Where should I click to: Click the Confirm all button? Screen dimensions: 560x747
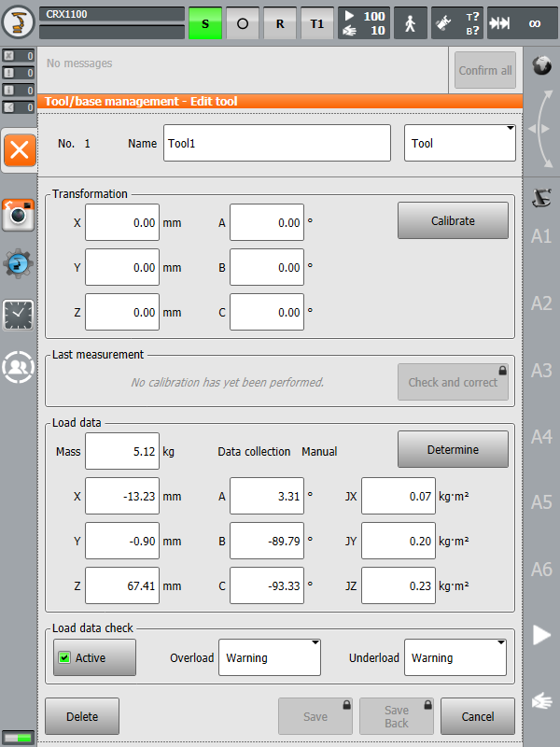[485, 70]
